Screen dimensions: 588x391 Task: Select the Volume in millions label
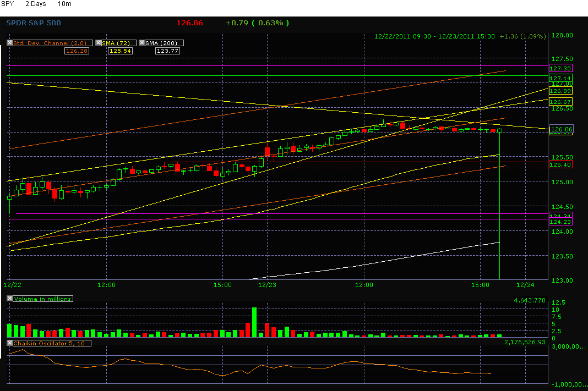(43, 299)
